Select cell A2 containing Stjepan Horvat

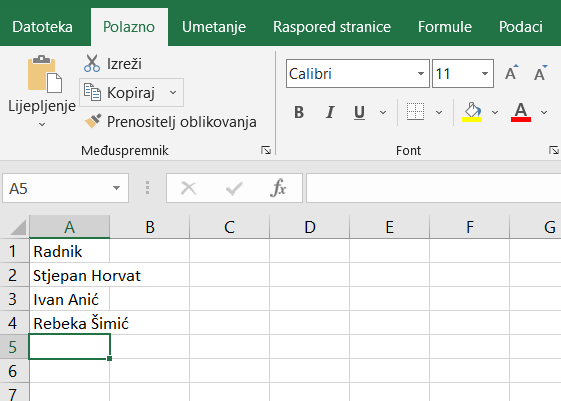pyautogui.click(x=69, y=275)
